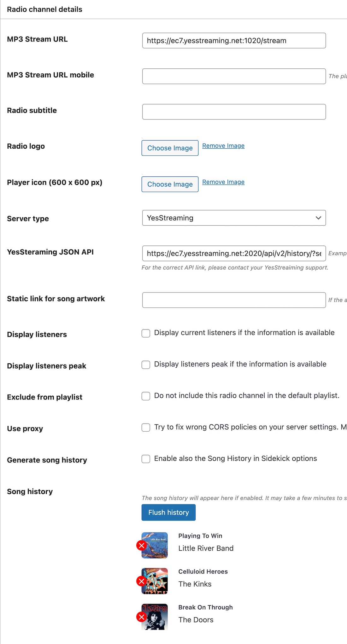Click the Break On Through song title
Image resolution: width=347 pixels, height=644 pixels.
click(x=206, y=607)
